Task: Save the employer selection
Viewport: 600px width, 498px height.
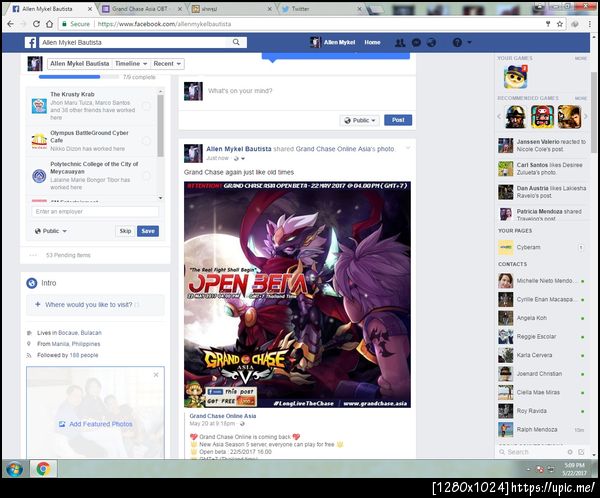Action: point(148,231)
